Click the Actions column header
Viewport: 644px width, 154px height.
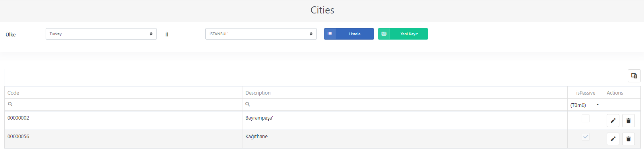pyautogui.click(x=622, y=93)
